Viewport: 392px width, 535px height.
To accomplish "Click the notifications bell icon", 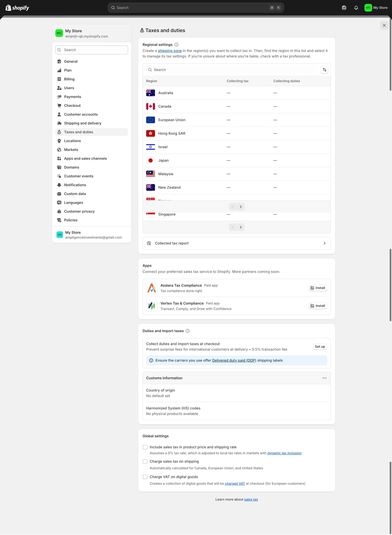I will pos(356,8).
